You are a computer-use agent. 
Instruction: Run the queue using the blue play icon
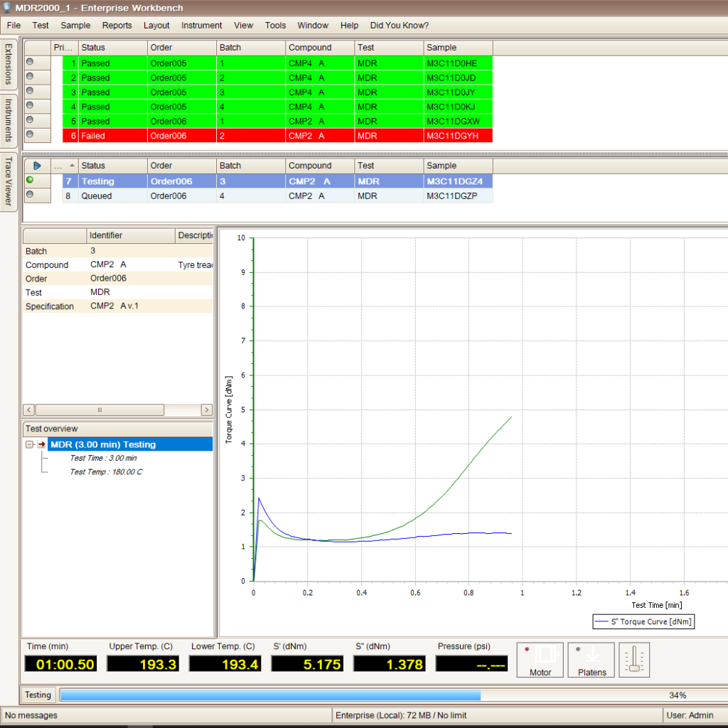click(37, 165)
